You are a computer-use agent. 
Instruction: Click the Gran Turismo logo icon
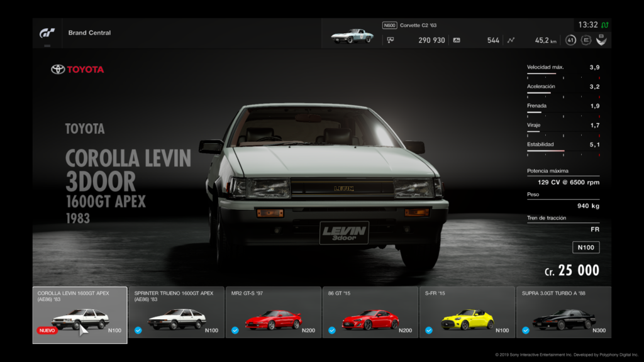pos(47,33)
